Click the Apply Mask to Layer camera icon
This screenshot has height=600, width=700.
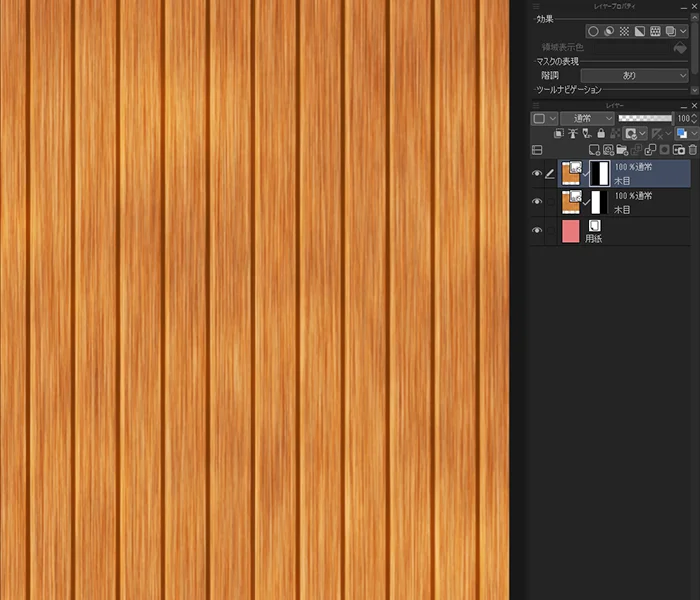[679, 150]
